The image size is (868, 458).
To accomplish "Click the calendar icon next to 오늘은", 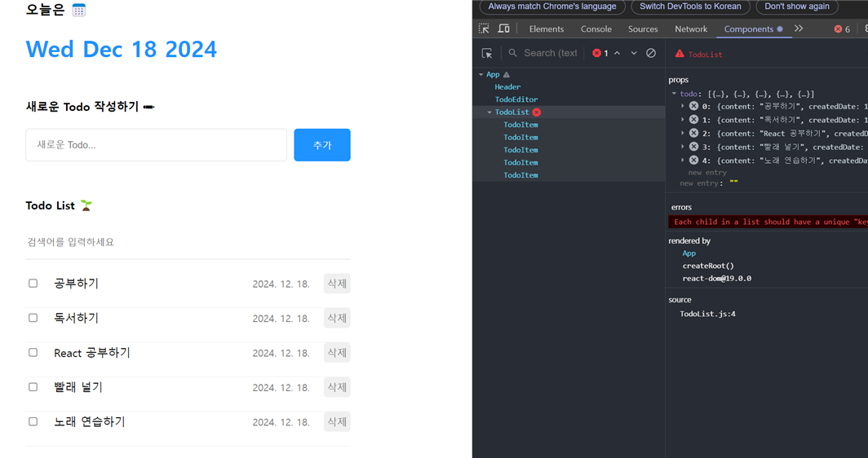I will [78, 10].
